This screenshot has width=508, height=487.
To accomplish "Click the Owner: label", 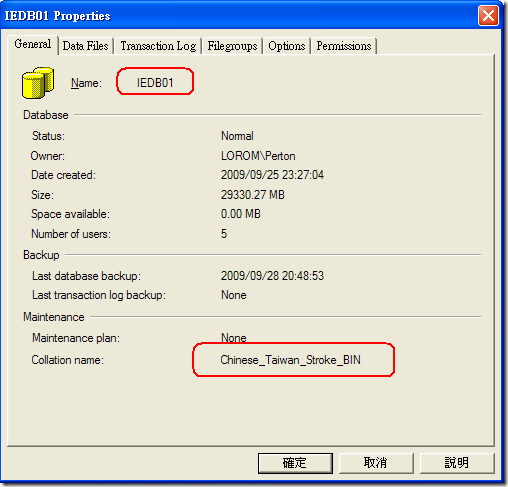I will pyautogui.click(x=48, y=156).
